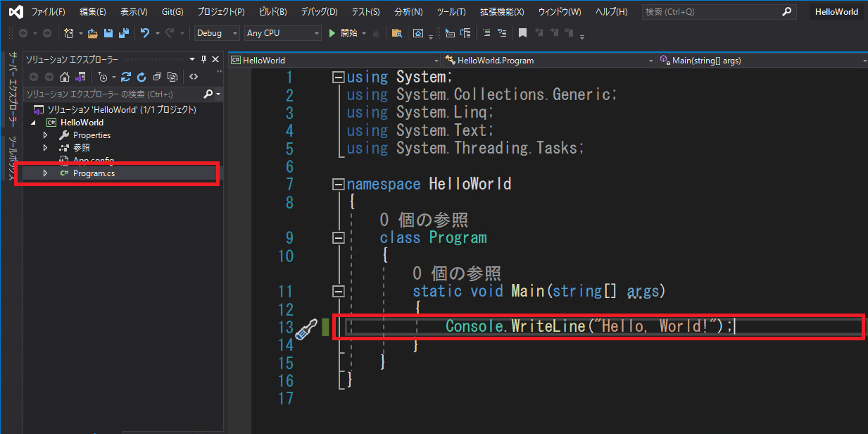Open the Undo history dropdown arrow
The height and width of the screenshot is (434, 868).
[156, 33]
